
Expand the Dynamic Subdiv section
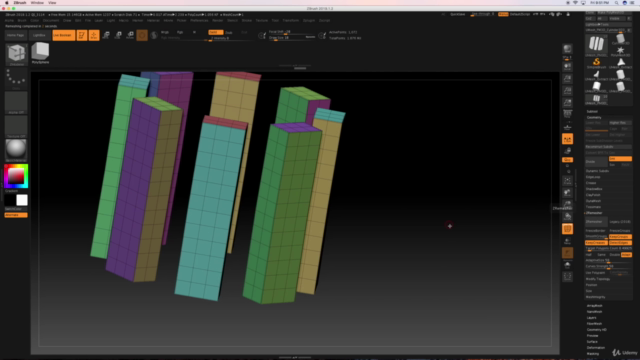click(598, 171)
